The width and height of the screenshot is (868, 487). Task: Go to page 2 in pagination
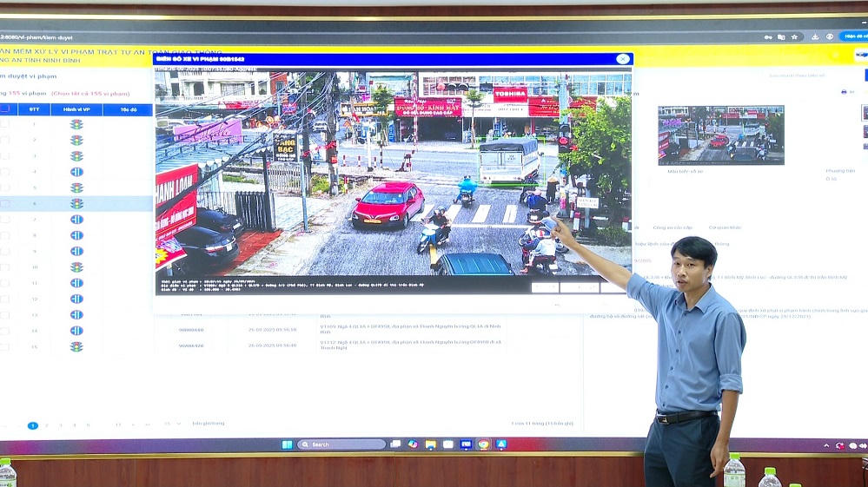(47, 425)
